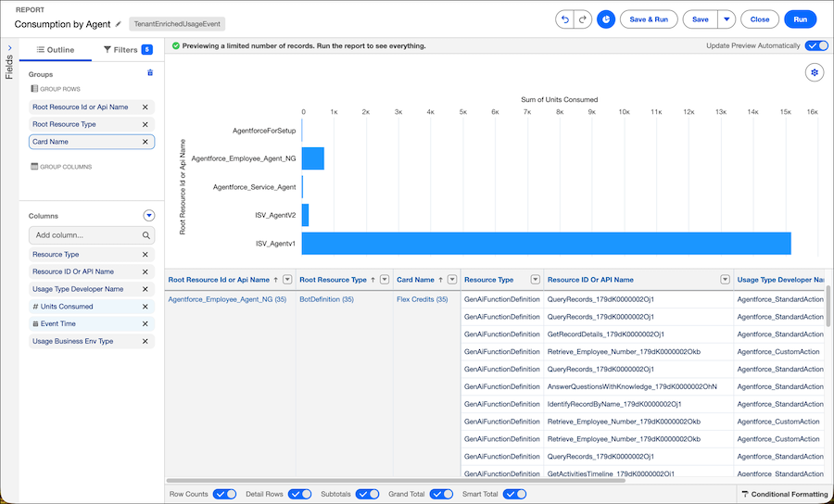Toggle the chart display button
The width and height of the screenshot is (834, 504).
point(606,19)
